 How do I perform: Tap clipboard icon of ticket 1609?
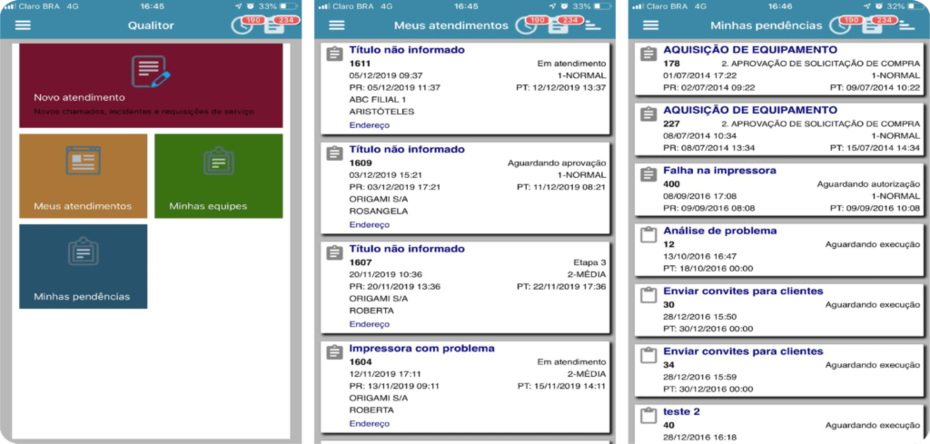pyautogui.click(x=335, y=154)
